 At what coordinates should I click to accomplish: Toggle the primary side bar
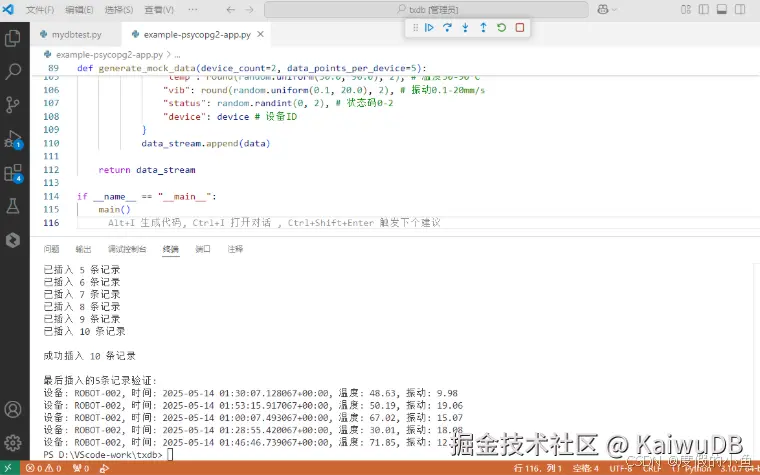(704, 10)
